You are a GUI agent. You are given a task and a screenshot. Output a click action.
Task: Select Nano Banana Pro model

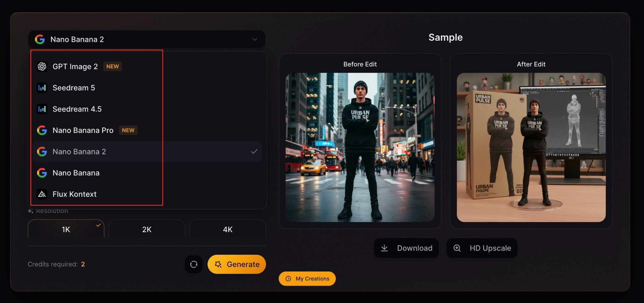[147, 130]
